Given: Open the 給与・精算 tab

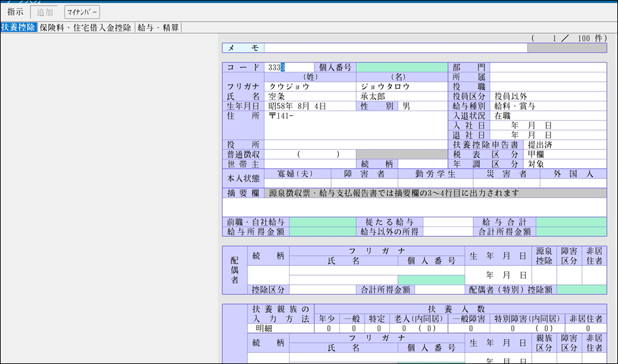Looking at the screenshot, I should [158, 28].
